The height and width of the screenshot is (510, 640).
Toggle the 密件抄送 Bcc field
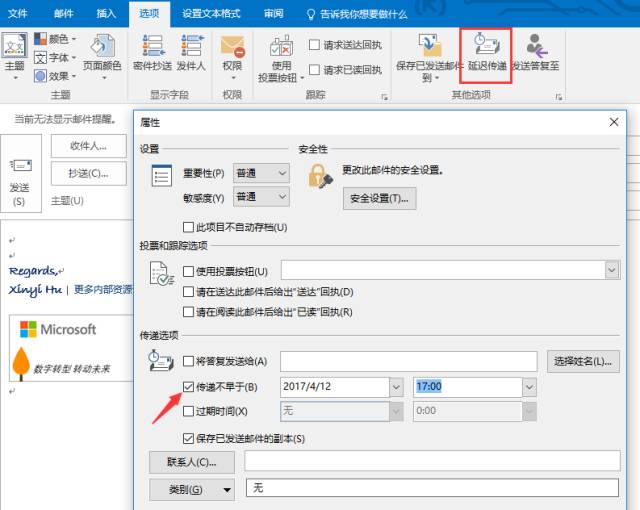coord(152,52)
